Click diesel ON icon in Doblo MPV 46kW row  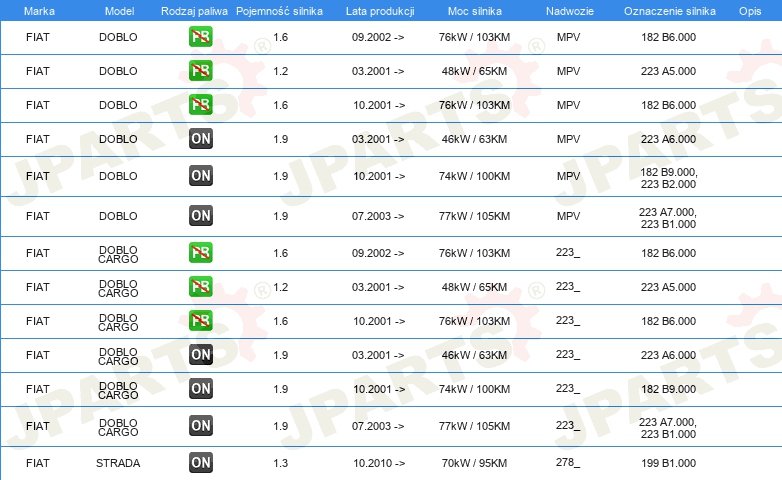200,138
